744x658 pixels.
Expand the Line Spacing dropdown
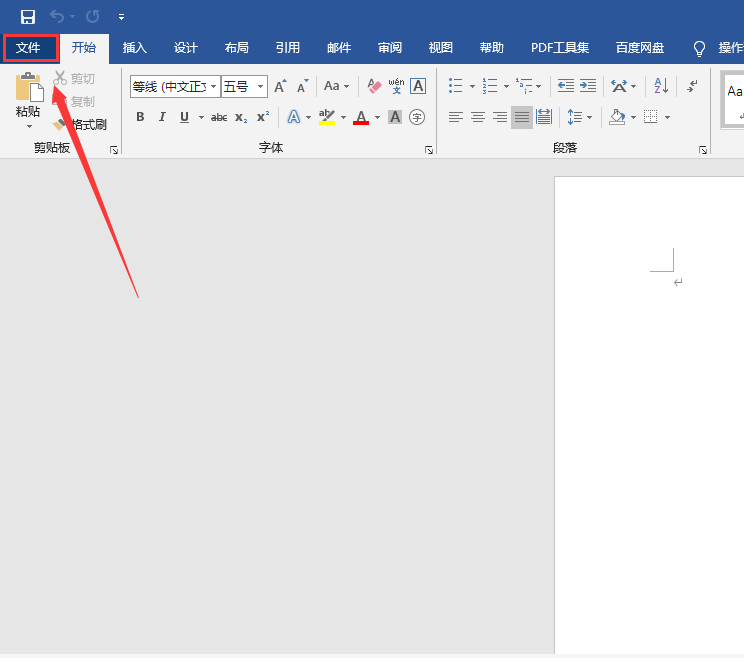pyautogui.click(x=588, y=117)
